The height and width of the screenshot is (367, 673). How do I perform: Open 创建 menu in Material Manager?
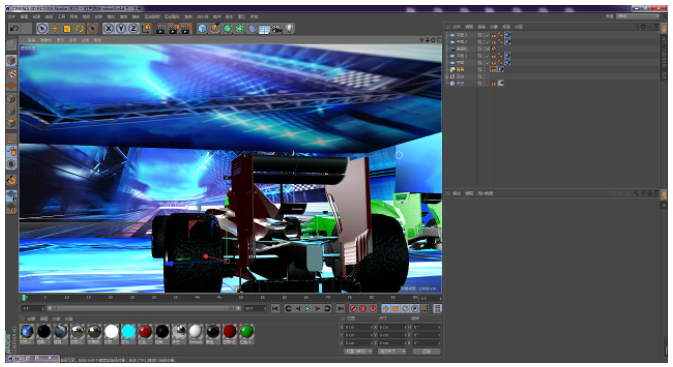[31, 319]
